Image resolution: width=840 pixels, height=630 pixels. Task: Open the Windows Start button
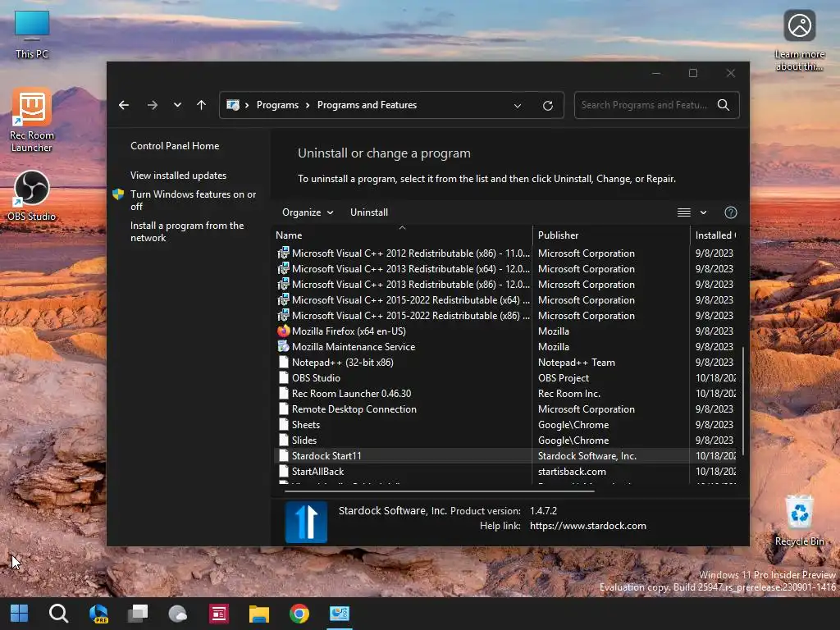(19, 614)
